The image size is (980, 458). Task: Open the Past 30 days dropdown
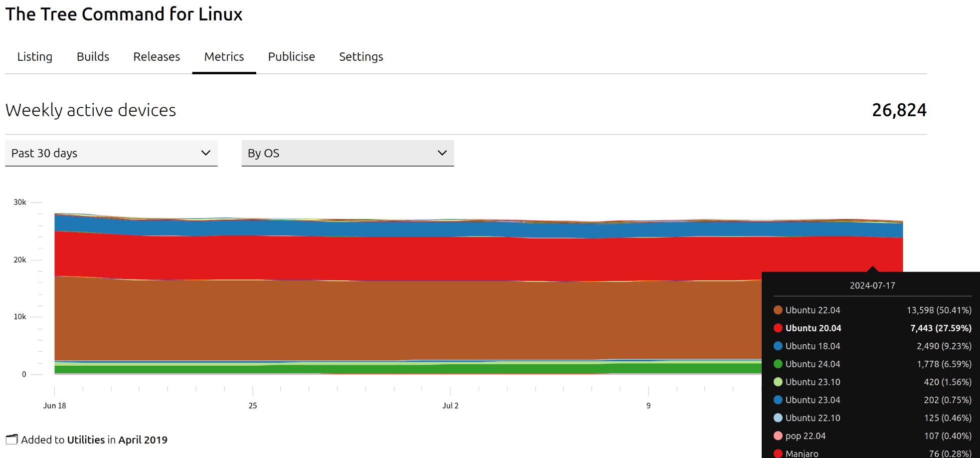111,153
